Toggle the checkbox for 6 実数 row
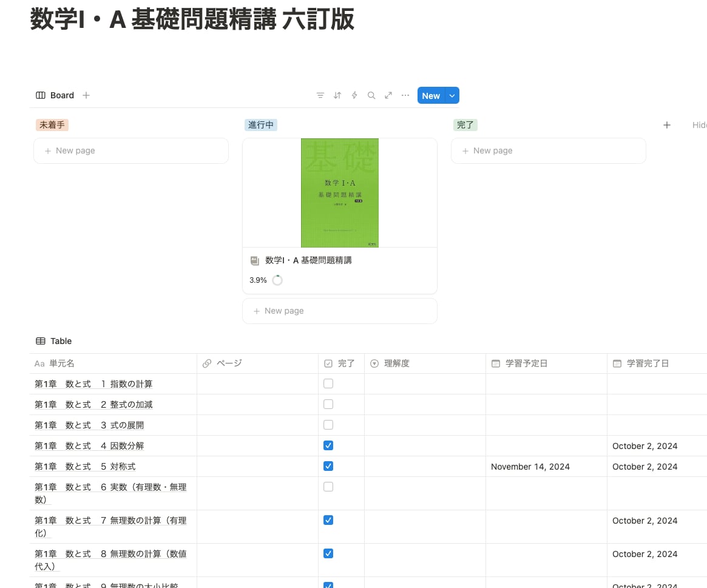707x588 pixels. (x=328, y=487)
